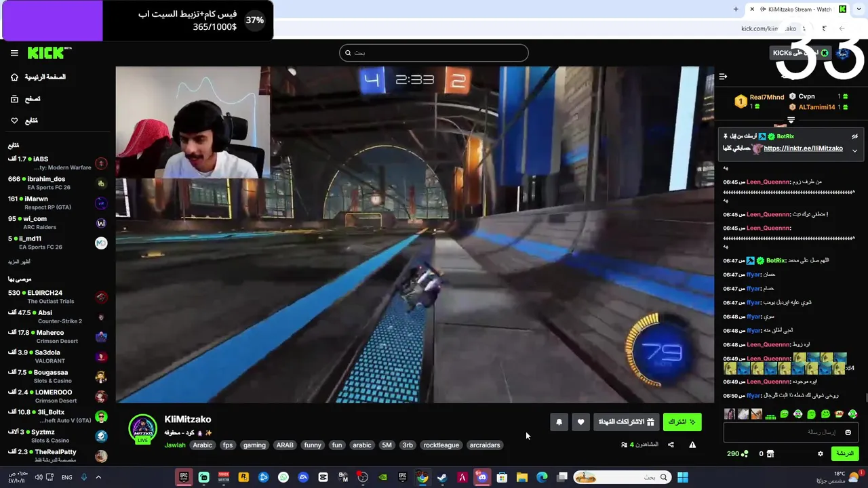Open the emoji picker in chat
Image resolution: width=868 pixels, height=488 pixels.
point(848,432)
